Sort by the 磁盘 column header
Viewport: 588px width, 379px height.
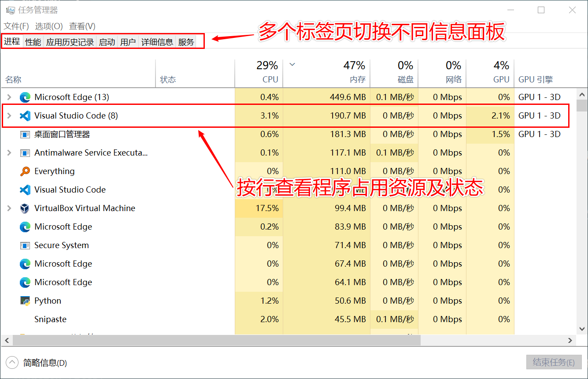[x=394, y=73]
